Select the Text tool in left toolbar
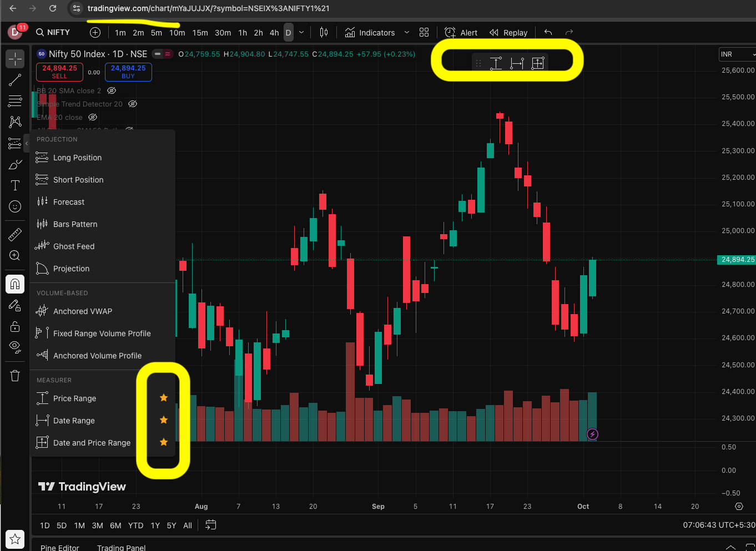756x551 pixels. [15, 185]
